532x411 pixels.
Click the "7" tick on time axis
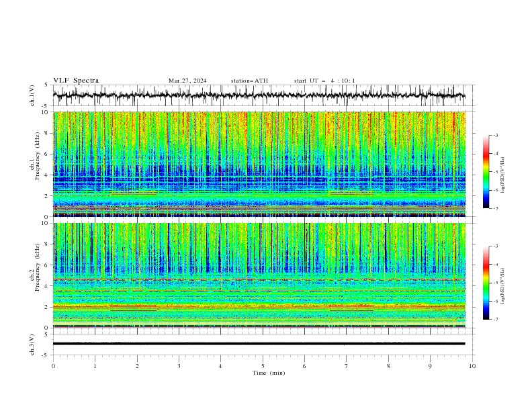pos(347,366)
